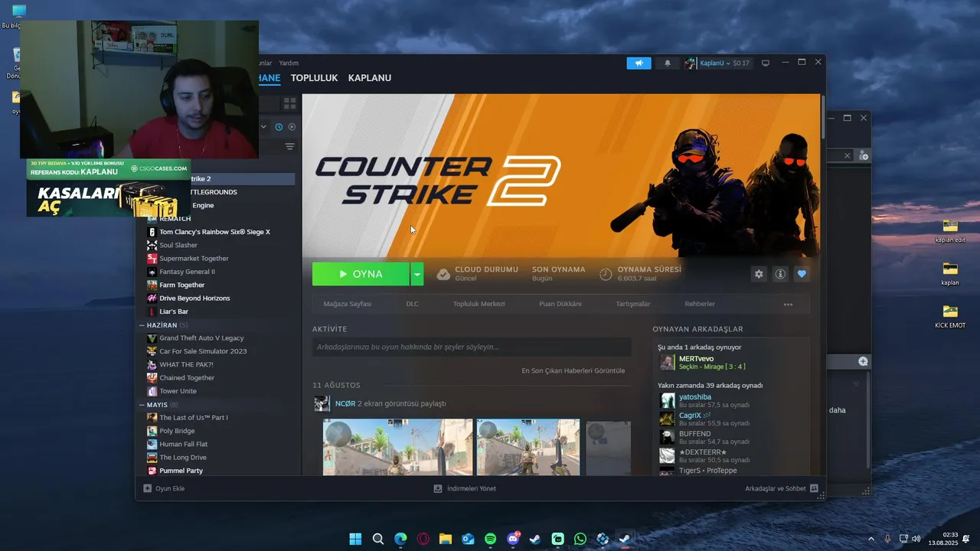This screenshot has height=551, width=980.
Task: Collapse the MAYIS section
Action: tap(142, 405)
